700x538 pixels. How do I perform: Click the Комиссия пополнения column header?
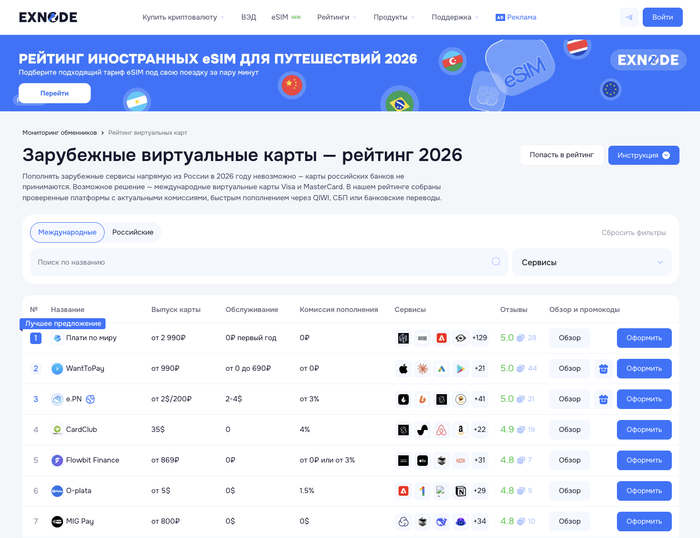coord(339,309)
